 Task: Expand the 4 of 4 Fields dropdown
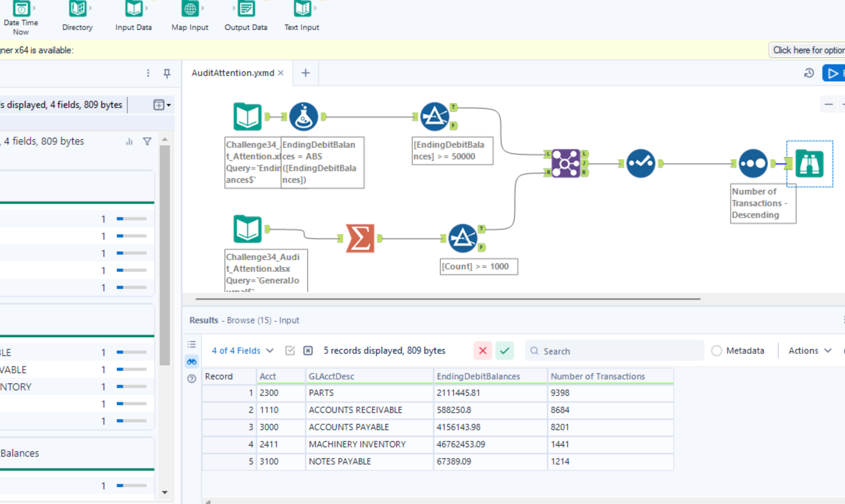pyautogui.click(x=242, y=351)
